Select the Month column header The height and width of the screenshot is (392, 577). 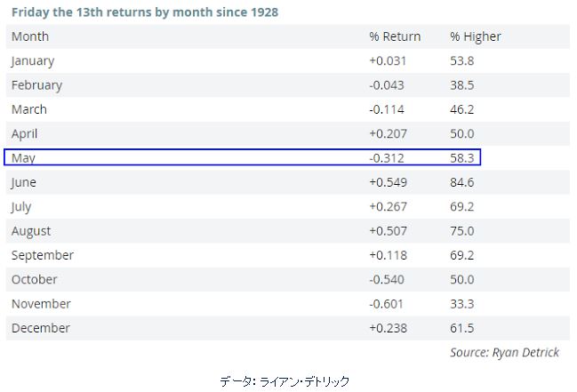coord(30,36)
